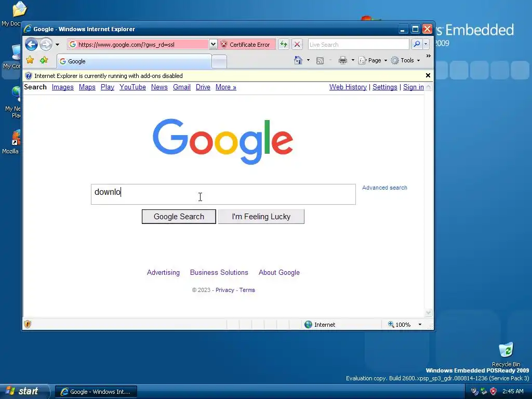
Task: Open the Advertising link
Action: tap(163, 272)
